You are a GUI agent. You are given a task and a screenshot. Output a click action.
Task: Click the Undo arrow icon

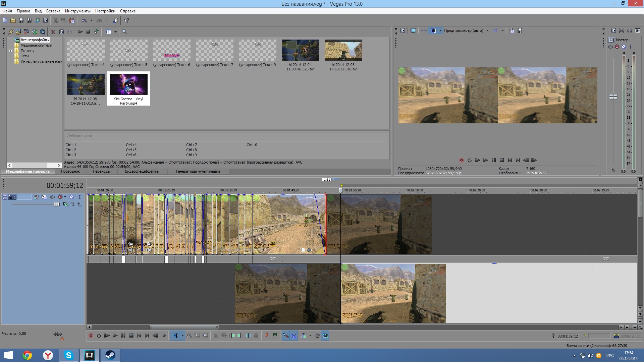tap(84, 20)
